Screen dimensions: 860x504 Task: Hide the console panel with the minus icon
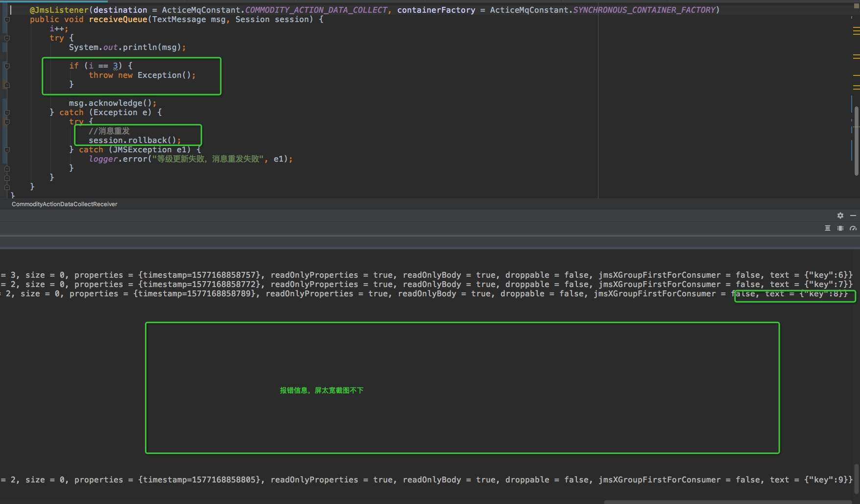pos(853,216)
